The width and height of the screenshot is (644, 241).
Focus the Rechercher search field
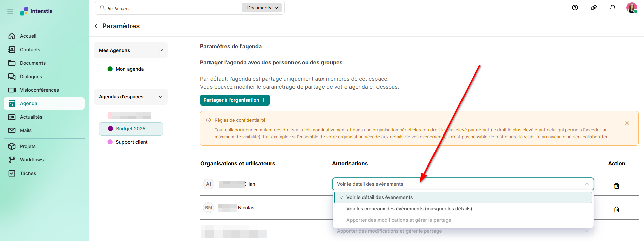point(169,8)
